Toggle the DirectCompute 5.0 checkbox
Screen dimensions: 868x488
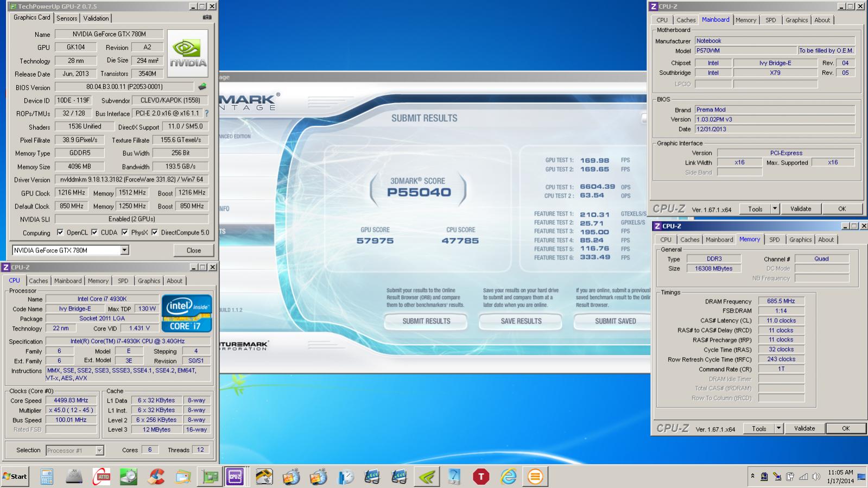pyautogui.click(x=155, y=232)
